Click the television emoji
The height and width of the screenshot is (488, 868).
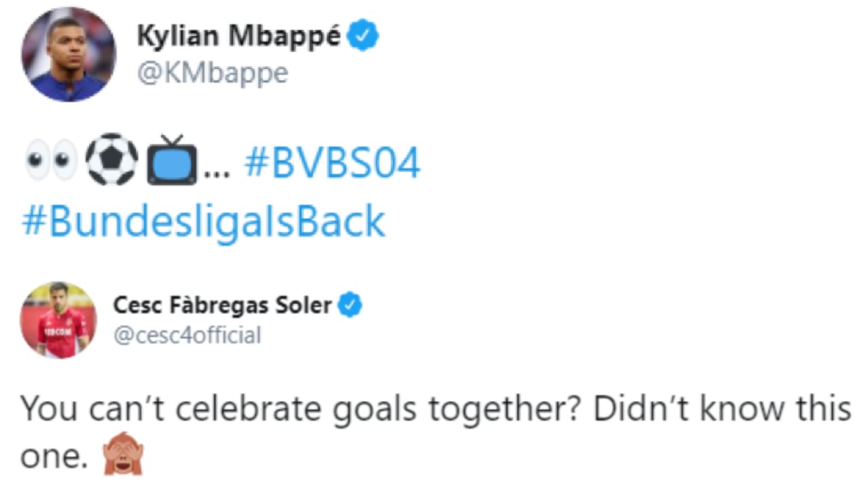point(172,161)
